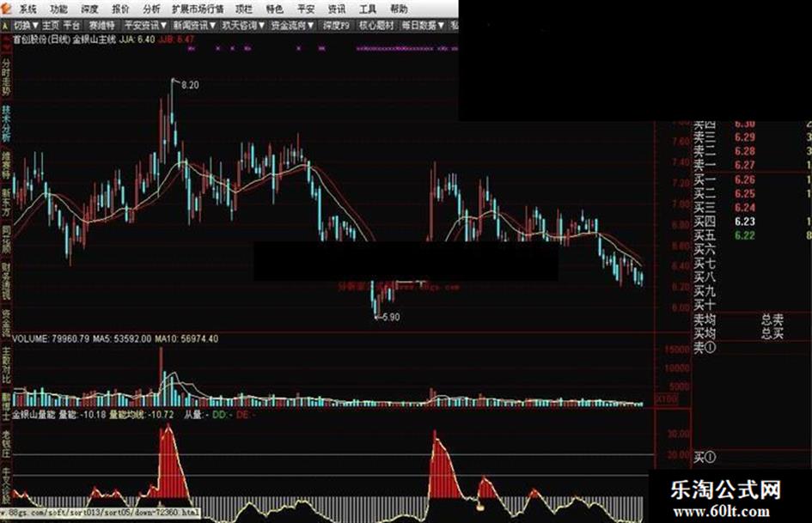The image size is (812, 523).
Task: Click the 金银山主线 indicator label
Action: [x=95, y=40]
